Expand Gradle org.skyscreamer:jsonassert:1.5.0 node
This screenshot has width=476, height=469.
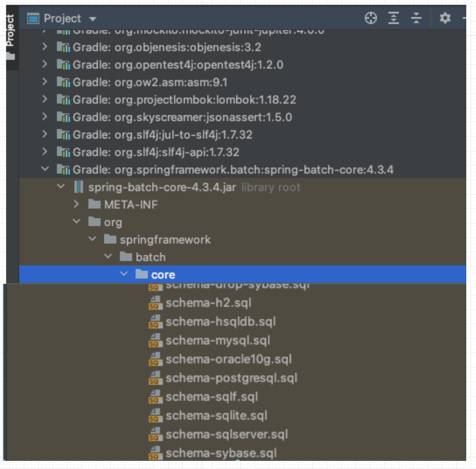pyautogui.click(x=44, y=116)
